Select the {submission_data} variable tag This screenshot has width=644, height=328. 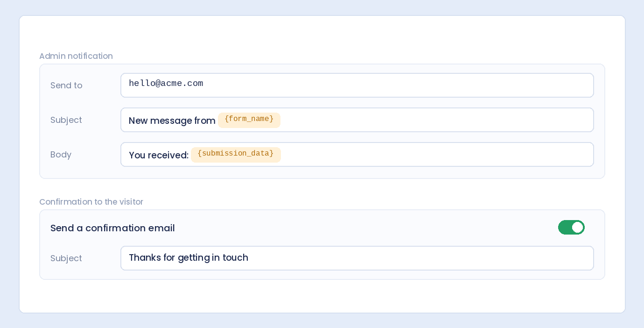click(x=236, y=154)
